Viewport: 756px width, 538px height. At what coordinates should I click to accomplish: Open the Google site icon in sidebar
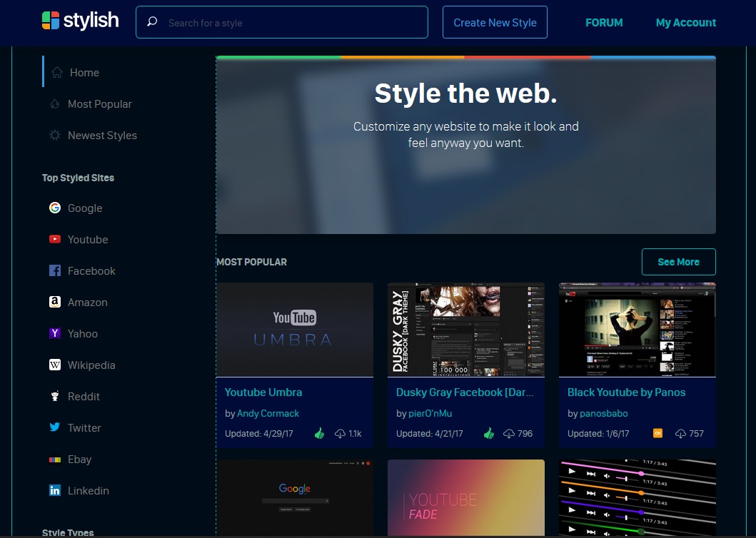tap(55, 208)
